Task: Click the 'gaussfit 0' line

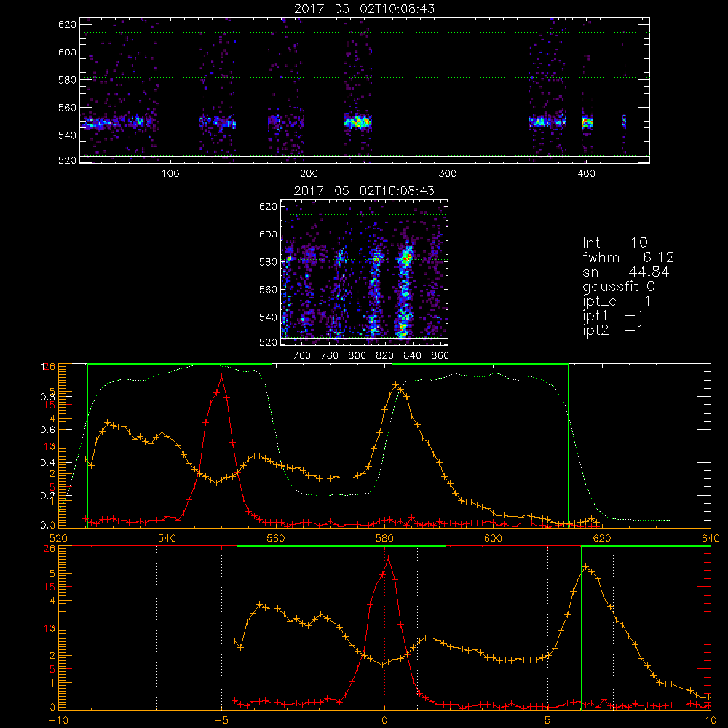Action: coord(618,286)
